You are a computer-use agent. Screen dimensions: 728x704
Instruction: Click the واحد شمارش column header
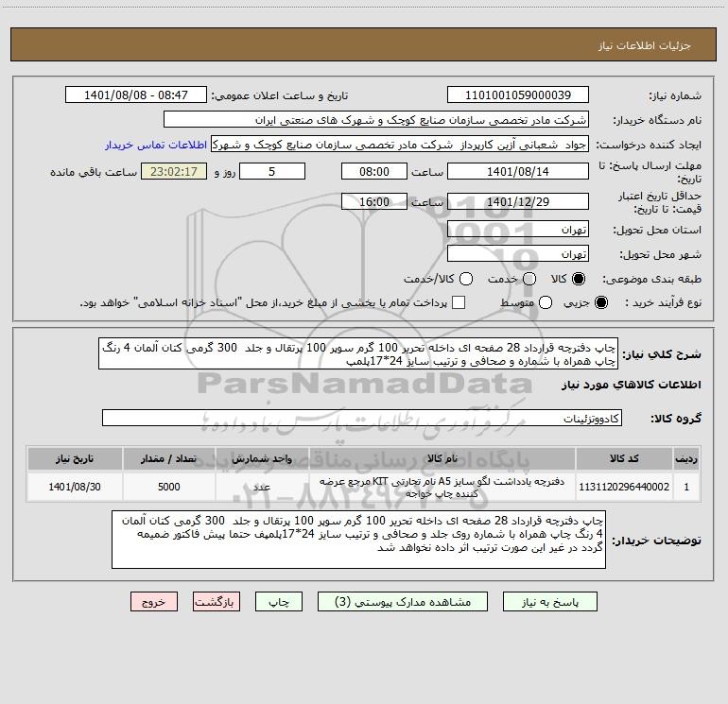click(x=262, y=459)
